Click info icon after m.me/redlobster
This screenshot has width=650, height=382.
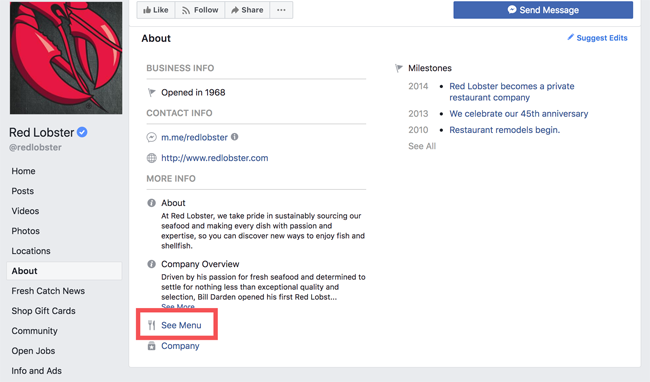pyautogui.click(x=235, y=136)
